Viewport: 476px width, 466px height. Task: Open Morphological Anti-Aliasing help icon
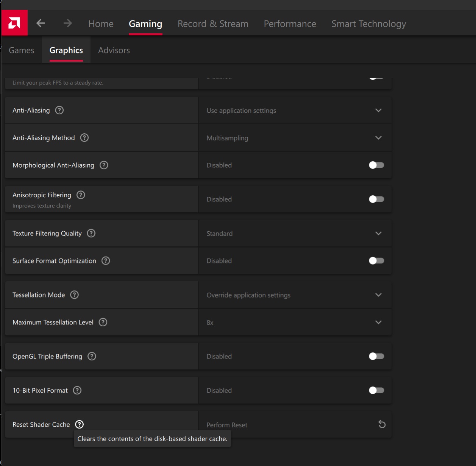click(x=104, y=165)
